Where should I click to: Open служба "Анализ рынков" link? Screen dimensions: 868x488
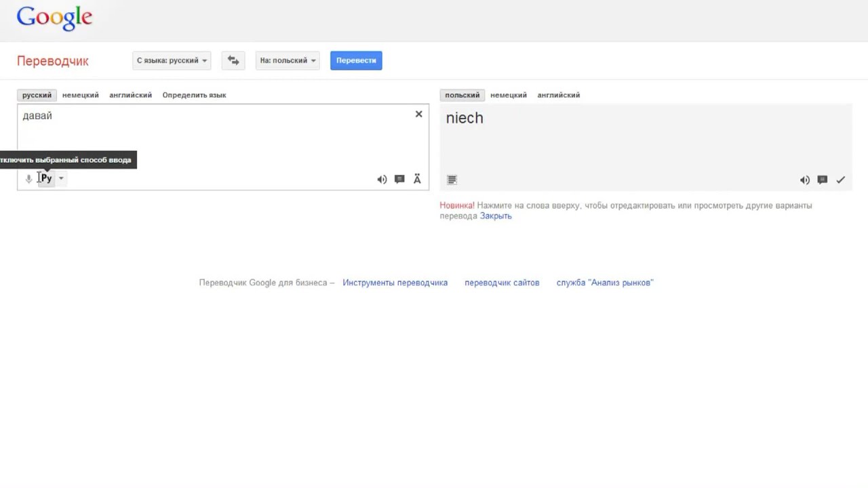tap(605, 283)
